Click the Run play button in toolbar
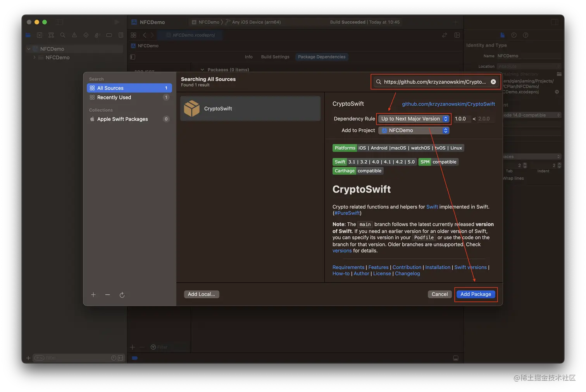 coord(117,22)
